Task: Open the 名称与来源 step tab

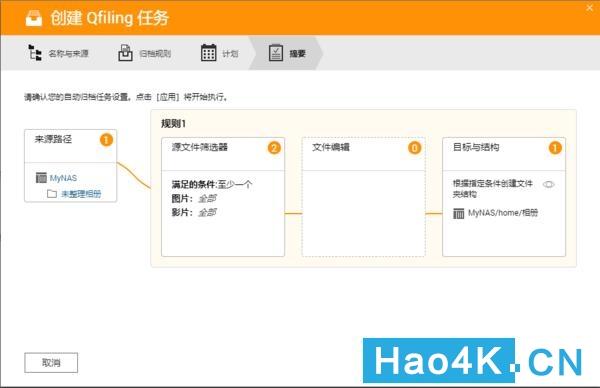Action: click(x=58, y=53)
